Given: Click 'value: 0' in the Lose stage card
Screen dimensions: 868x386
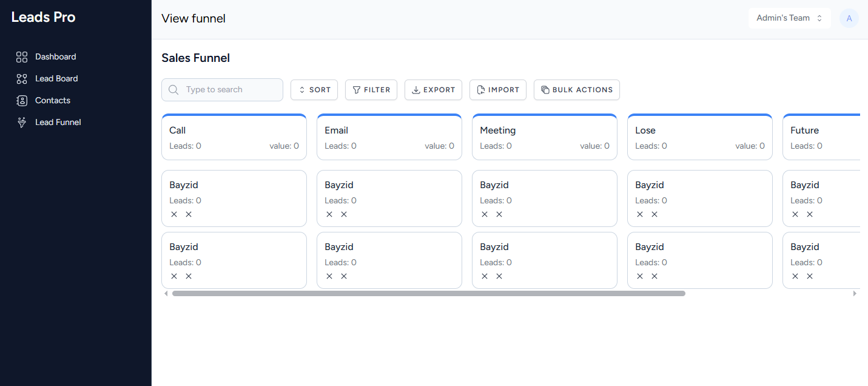Looking at the screenshot, I should [750, 146].
